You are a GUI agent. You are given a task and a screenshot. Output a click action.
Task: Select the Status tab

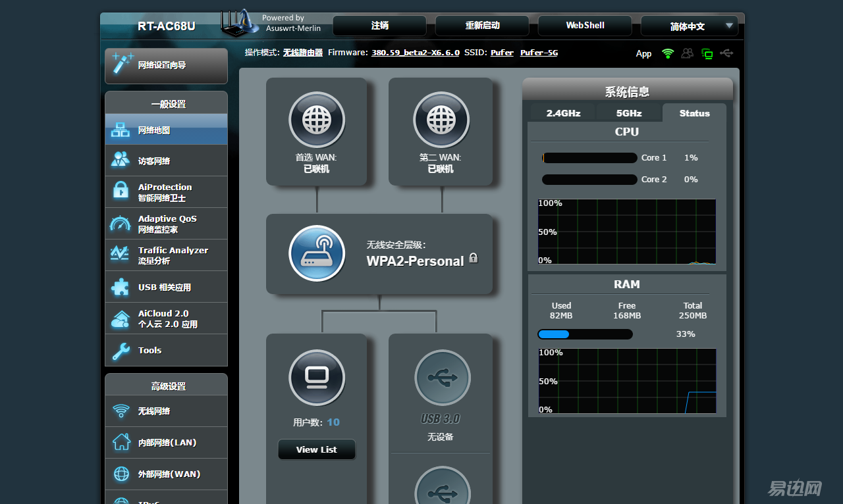click(695, 113)
